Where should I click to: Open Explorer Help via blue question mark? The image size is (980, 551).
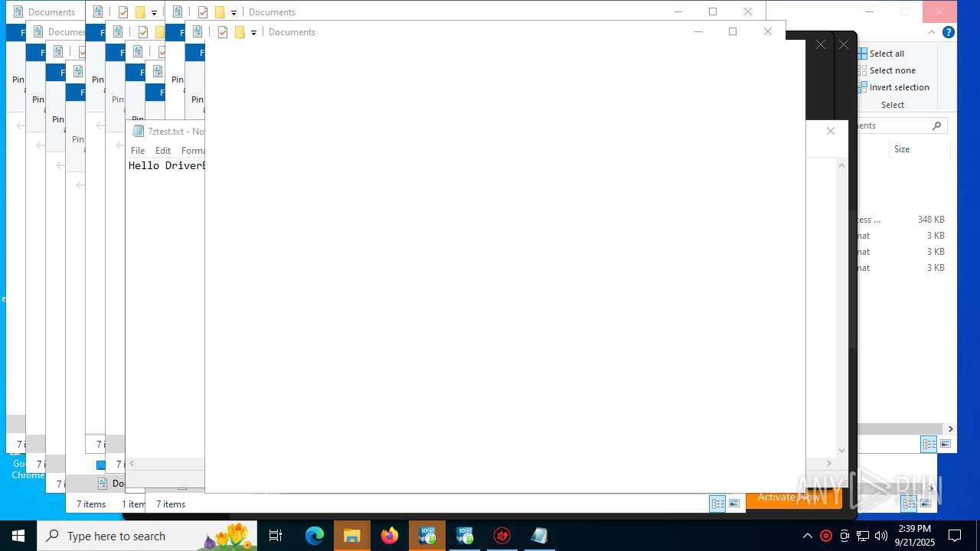coord(949,32)
